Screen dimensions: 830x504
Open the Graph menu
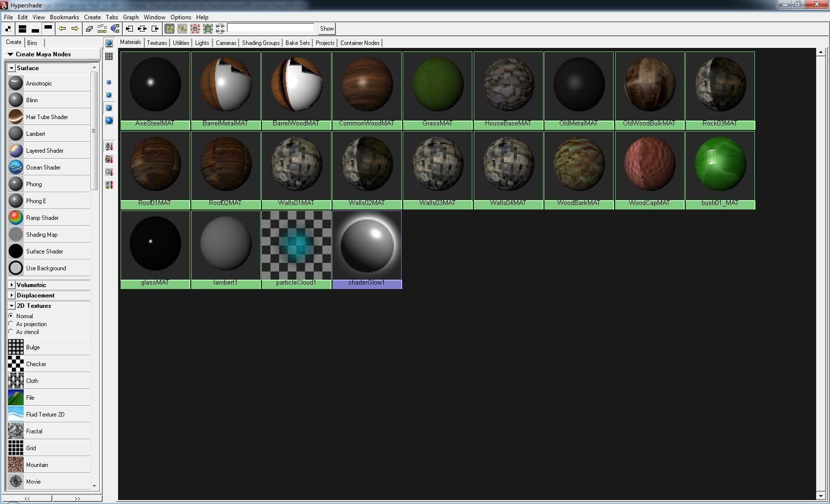(131, 17)
